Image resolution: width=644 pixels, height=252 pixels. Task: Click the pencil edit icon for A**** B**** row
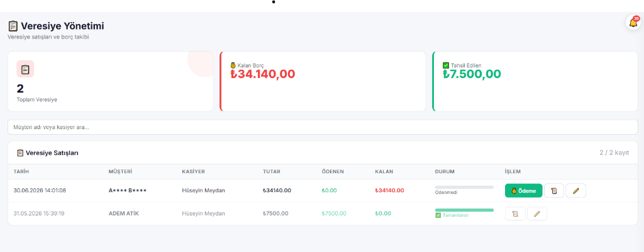click(x=576, y=191)
